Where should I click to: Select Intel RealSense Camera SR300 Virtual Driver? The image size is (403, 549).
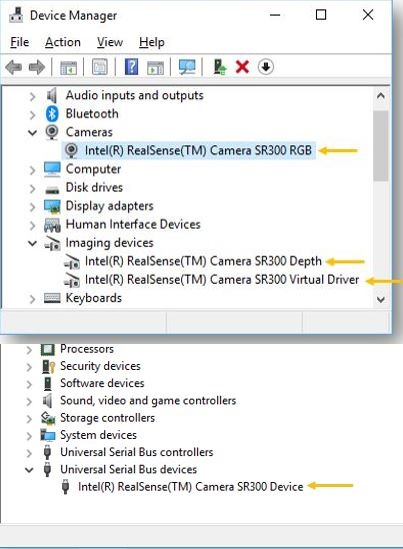click(222, 280)
